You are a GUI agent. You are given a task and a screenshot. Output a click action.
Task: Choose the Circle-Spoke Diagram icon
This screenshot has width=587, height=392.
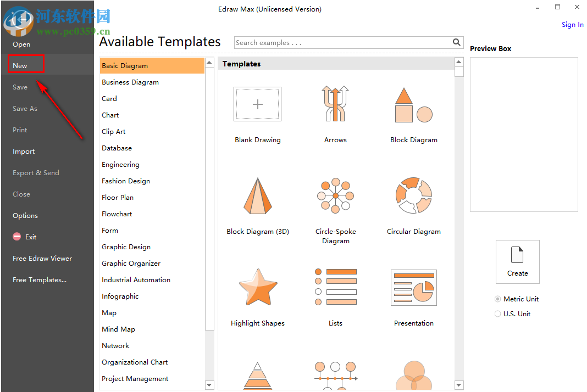(x=335, y=195)
